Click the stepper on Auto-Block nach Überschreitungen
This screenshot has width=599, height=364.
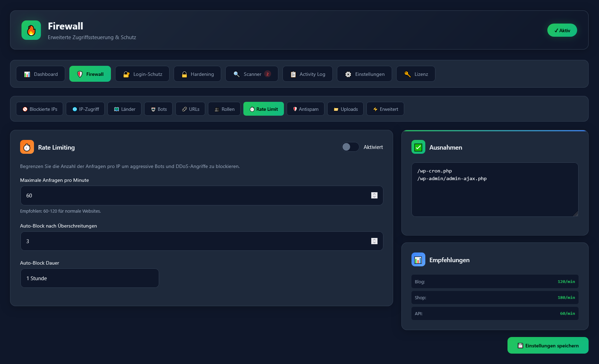pos(374,241)
